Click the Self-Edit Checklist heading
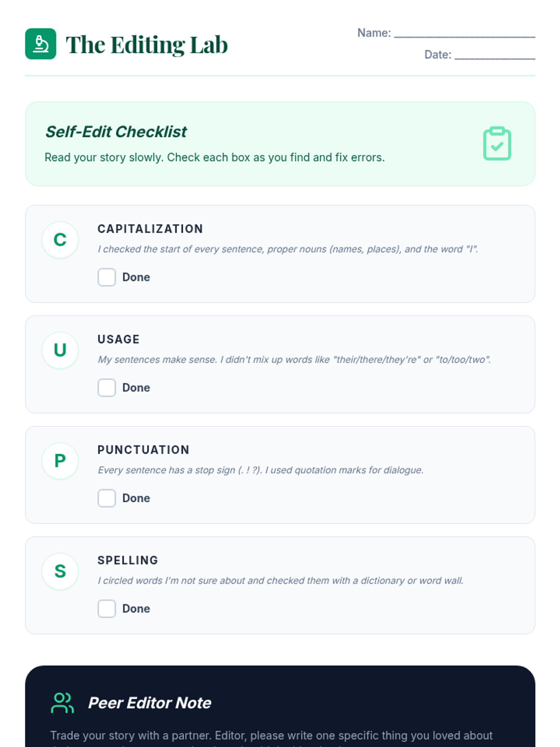 pos(116,132)
